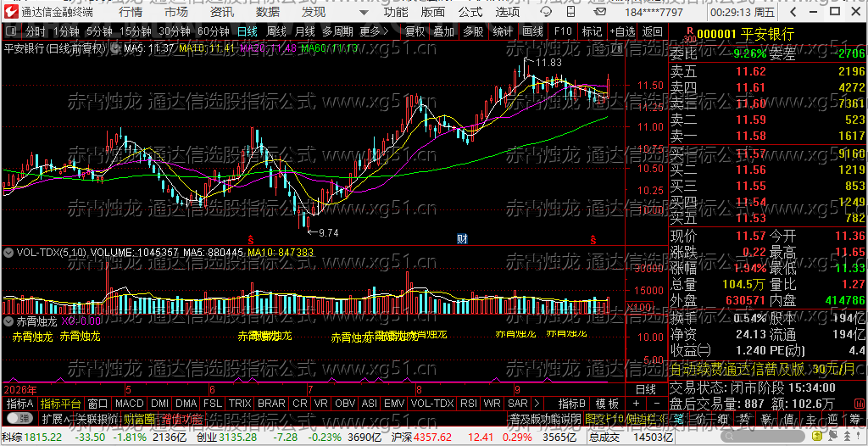This screenshot has width=868, height=446.
Task: Open the 指标B indicator group
Action: point(572,404)
